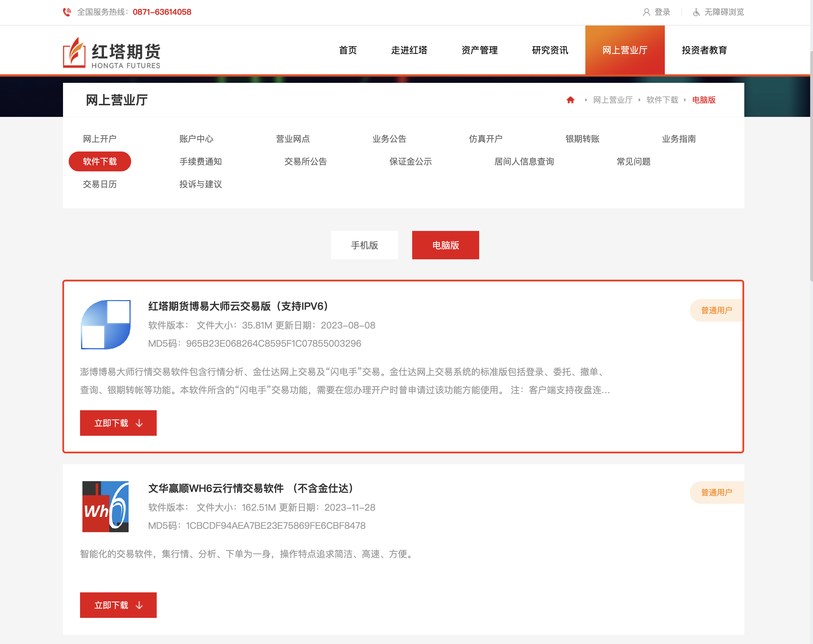Click the login user icon

(646, 12)
